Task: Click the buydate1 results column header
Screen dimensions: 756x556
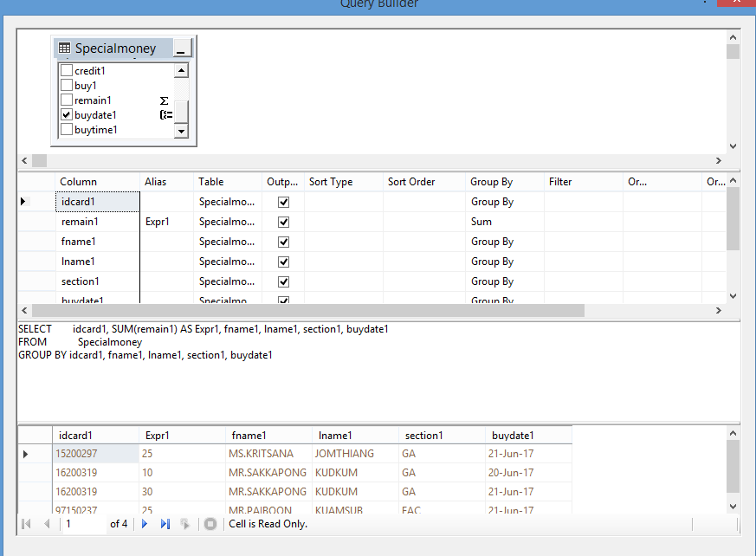Action: 528,436
